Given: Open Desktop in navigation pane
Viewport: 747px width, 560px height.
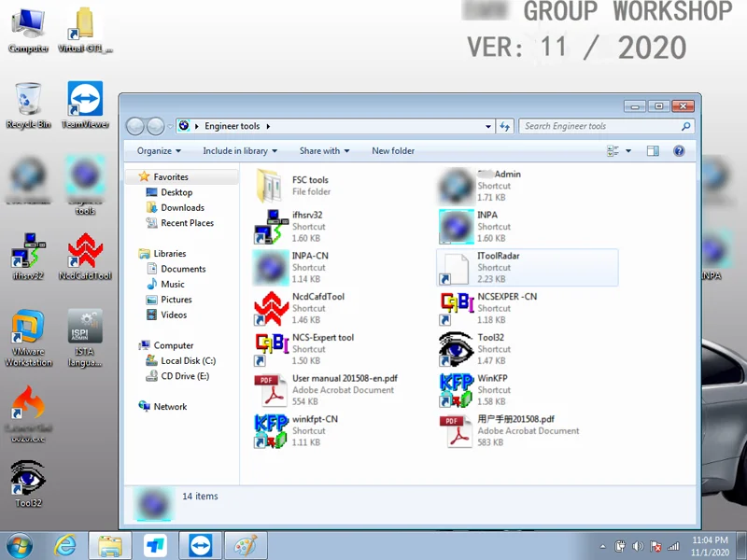Looking at the screenshot, I should tap(176, 192).
